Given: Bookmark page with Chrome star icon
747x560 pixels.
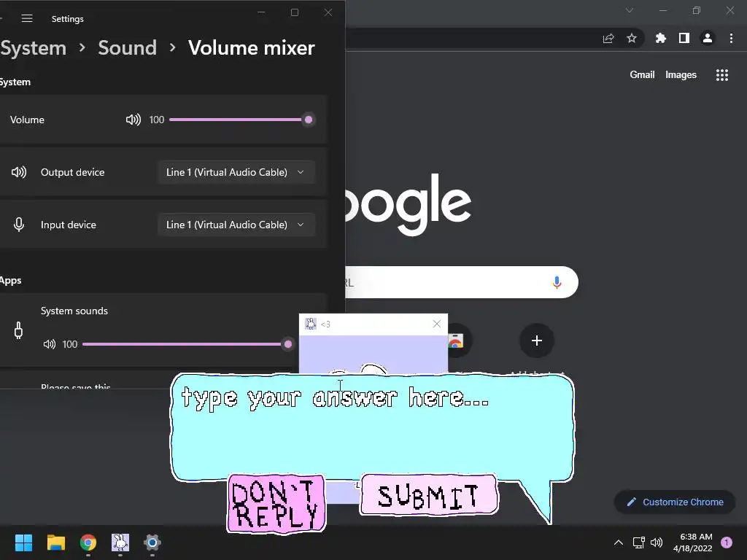Looking at the screenshot, I should (x=631, y=38).
